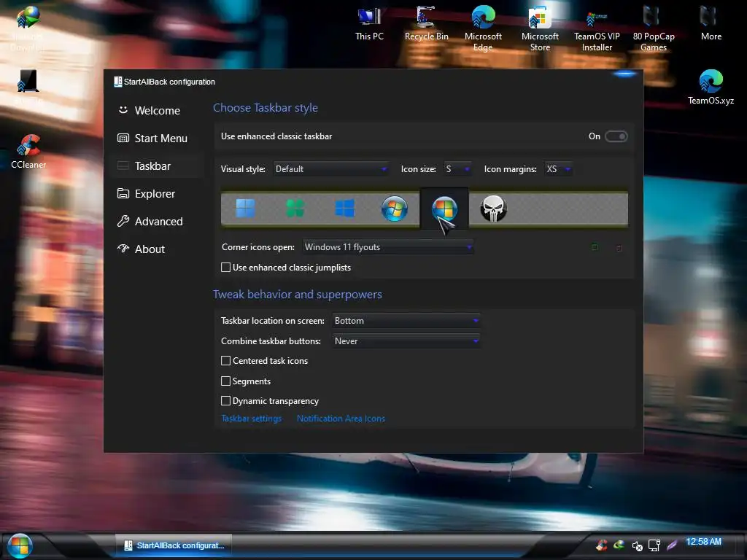The height and width of the screenshot is (560, 747).
Task: Open Internet Download Manager desktop shortcut
Action: [x=28, y=28]
